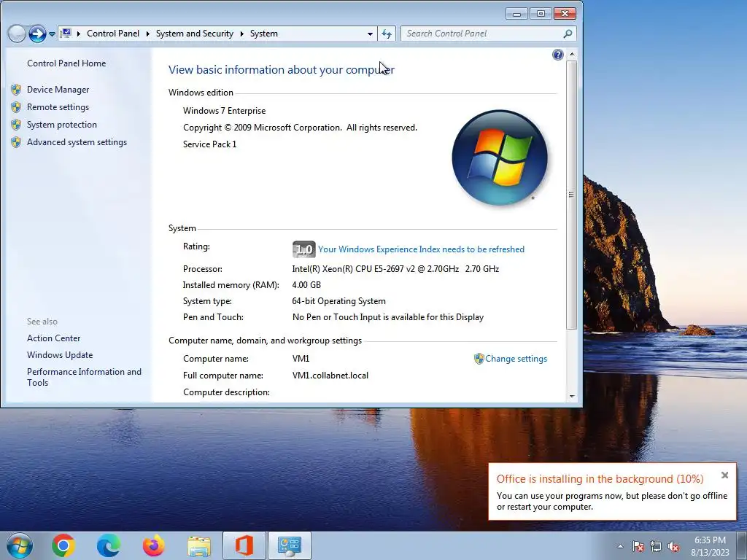Image resolution: width=747 pixels, height=560 pixels.
Task: Click the network tray icon
Action: click(656, 546)
